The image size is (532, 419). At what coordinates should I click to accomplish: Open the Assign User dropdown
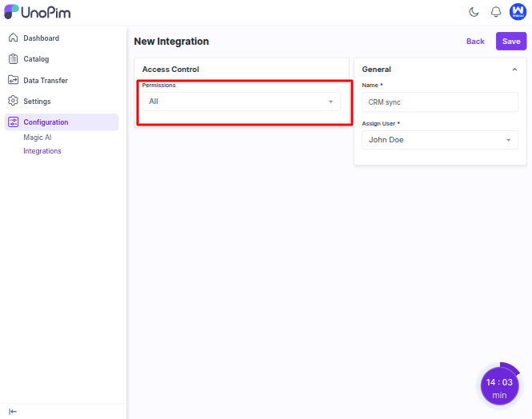[x=439, y=140]
